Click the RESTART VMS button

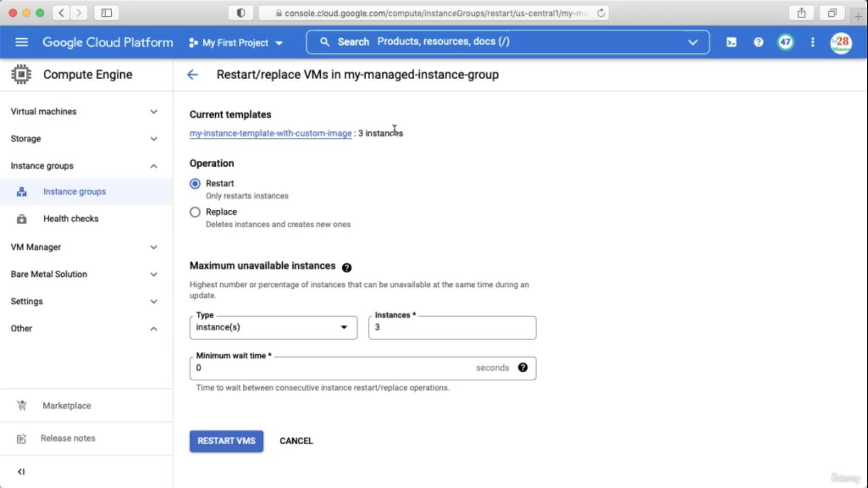(226, 441)
